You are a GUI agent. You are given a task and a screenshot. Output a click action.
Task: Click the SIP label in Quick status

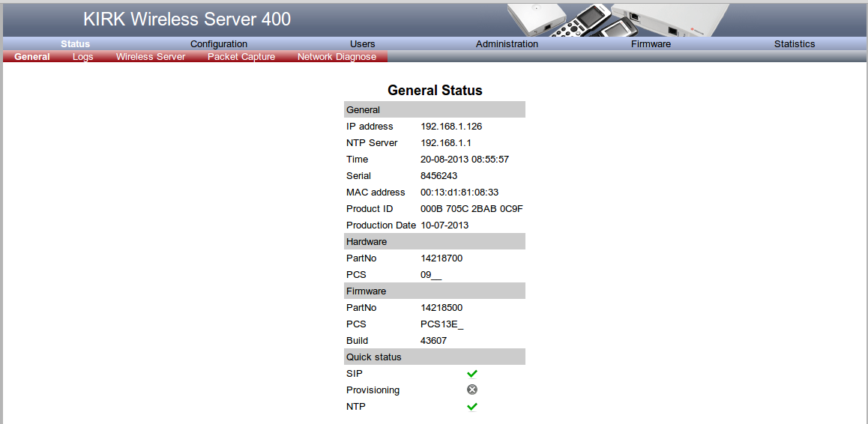355,374
